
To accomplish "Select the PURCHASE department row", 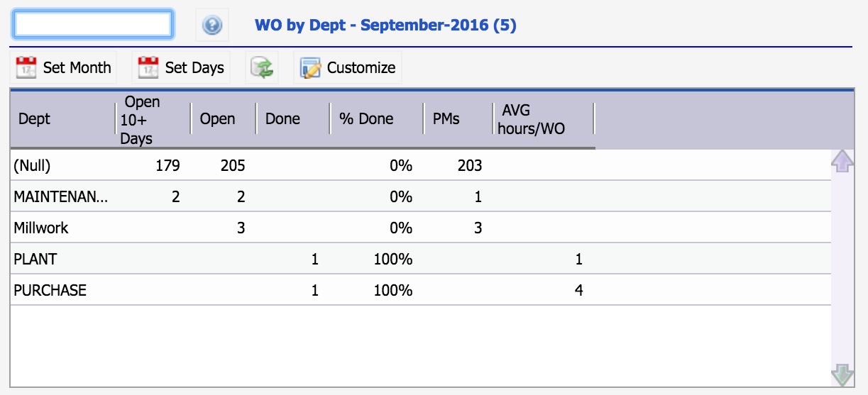I will 420,290.
